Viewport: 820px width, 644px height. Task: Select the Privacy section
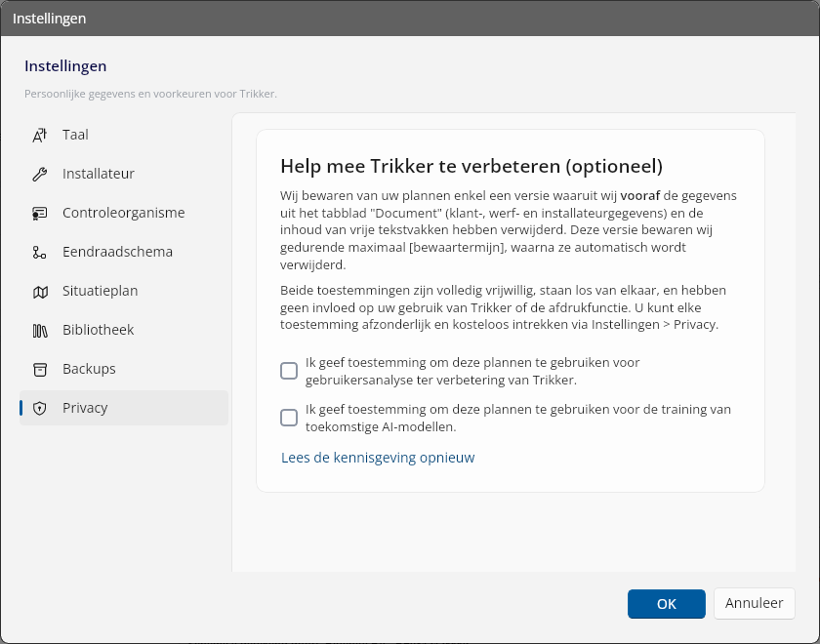click(124, 408)
